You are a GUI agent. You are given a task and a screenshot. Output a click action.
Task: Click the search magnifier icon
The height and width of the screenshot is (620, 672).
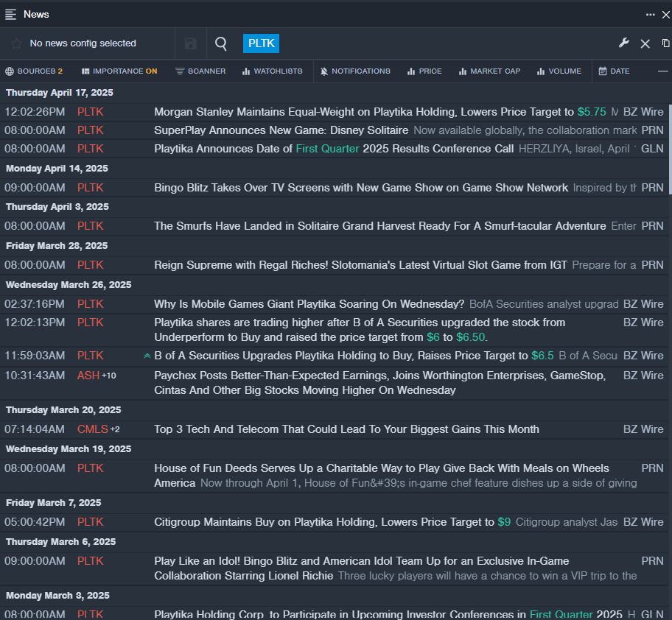pos(221,43)
